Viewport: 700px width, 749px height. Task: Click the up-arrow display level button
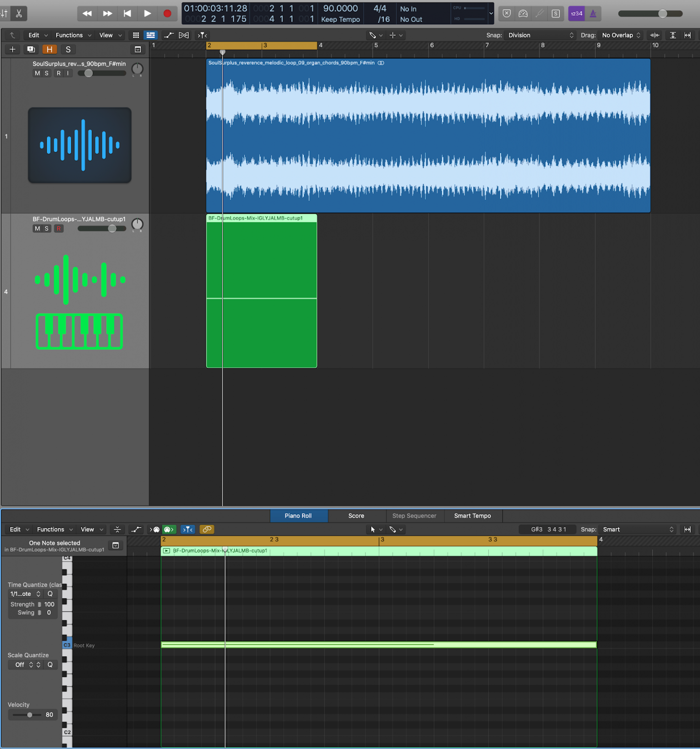tap(13, 35)
